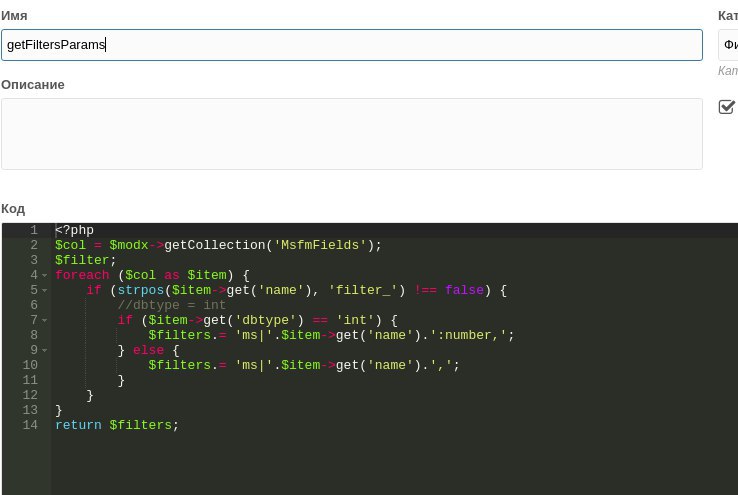Collapse the dbtype if block at line 7
Screen dimensions: 738x495
point(45,320)
